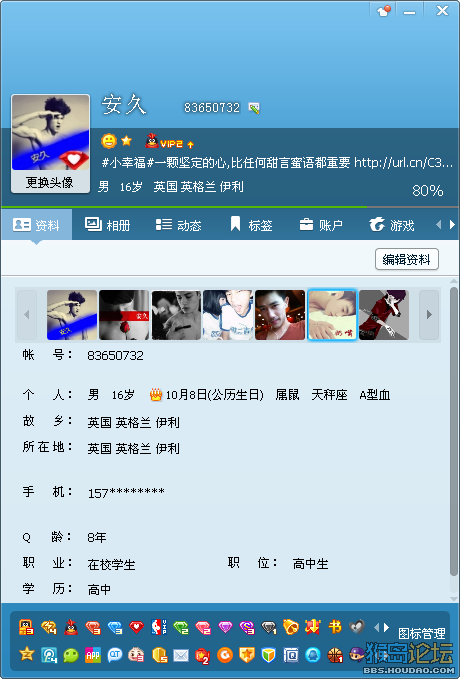Click the VIP2 membership badge
Viewport: 460px width, 679px height.
click(x=170, y=142)
